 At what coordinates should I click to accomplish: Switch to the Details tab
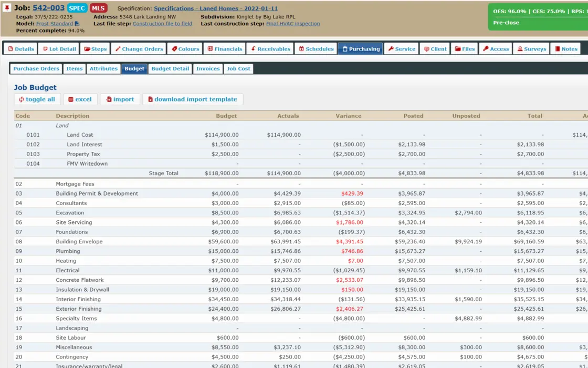[x=20, y=49]
